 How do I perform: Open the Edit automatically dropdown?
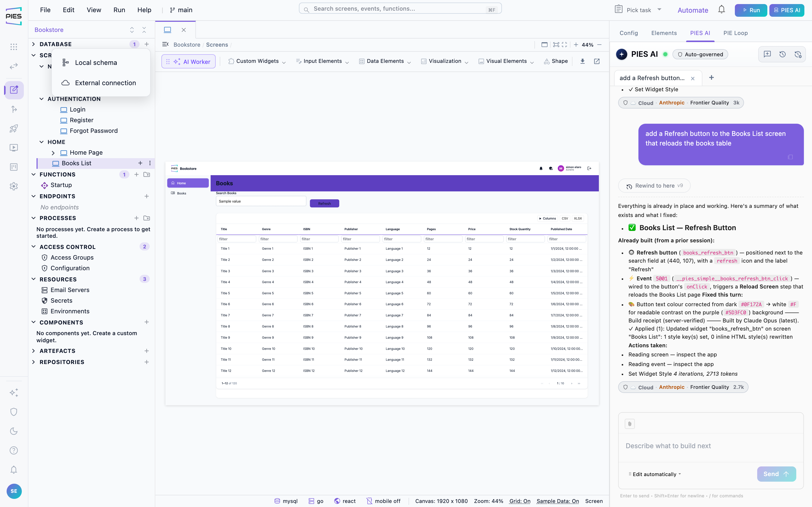click(655, 474)
